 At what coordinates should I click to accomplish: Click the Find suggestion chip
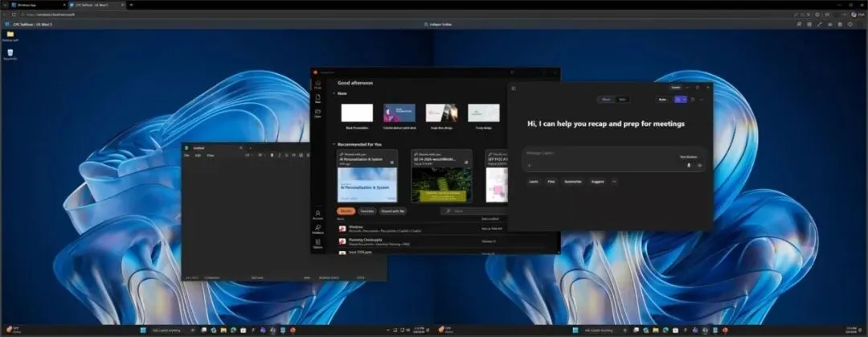[551, 181]
